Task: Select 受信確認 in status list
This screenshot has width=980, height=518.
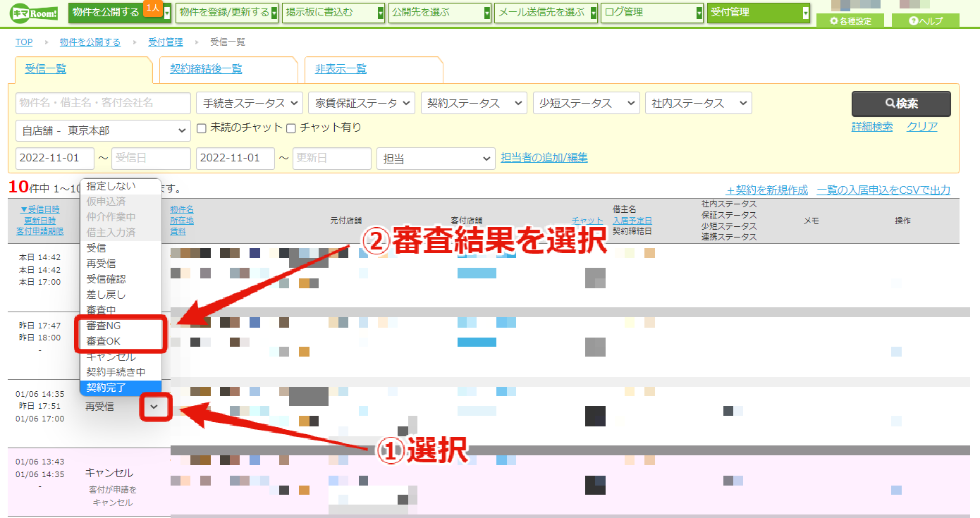Action: [x=121, y=279]
